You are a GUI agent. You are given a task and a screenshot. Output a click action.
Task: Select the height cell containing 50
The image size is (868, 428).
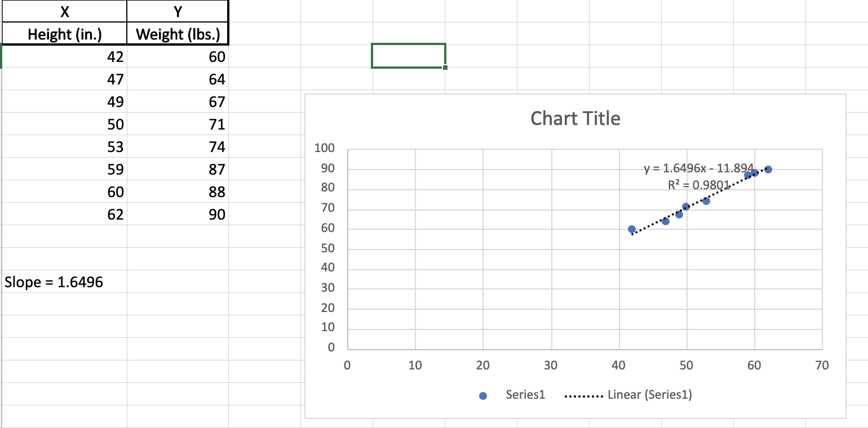tap(65, 124)
